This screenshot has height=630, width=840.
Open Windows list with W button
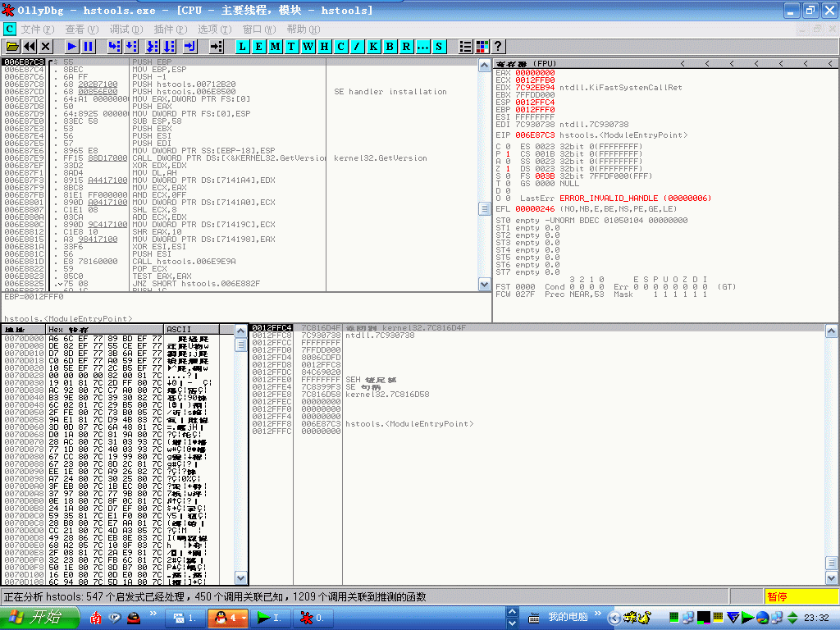coord(308,47)
